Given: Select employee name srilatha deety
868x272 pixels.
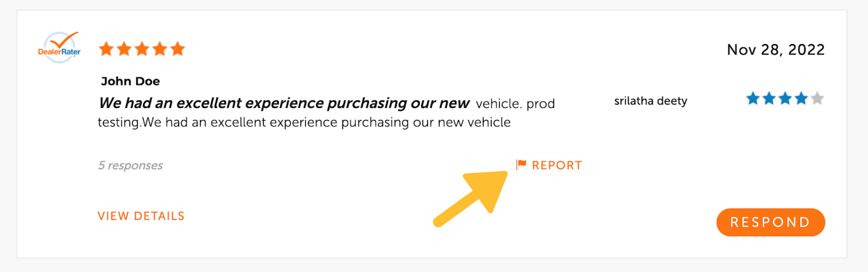Looking at the screenshot, I should click(x=650, y=101).
